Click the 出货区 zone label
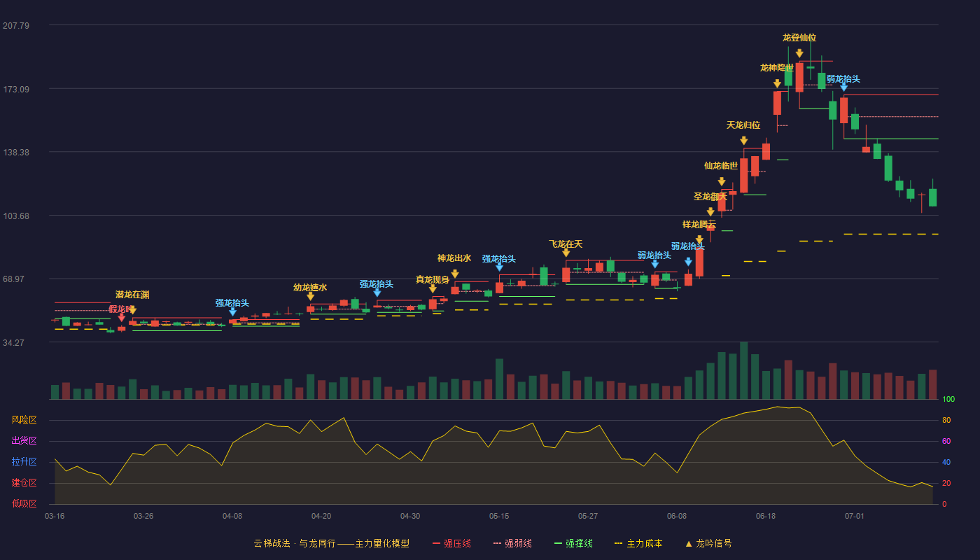This screenshot has width=980, height=560. point(24,441)
